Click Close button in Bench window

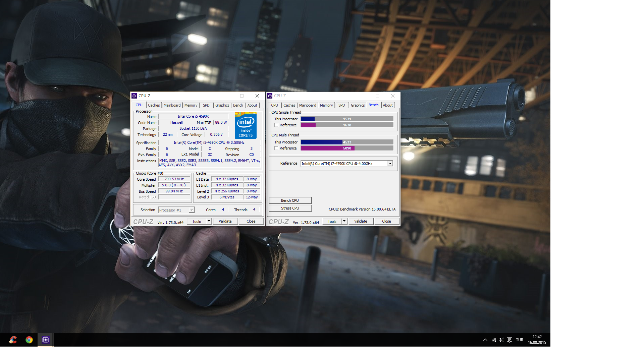tap(386, 221)
